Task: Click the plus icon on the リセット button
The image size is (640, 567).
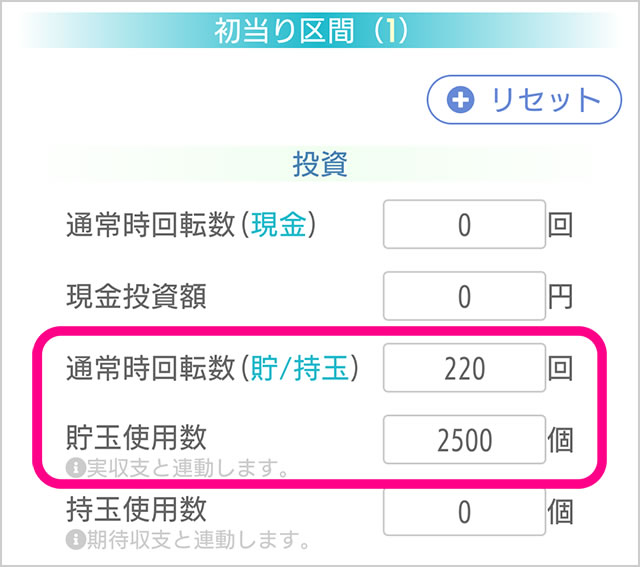Action: click(x=461, y=100)
